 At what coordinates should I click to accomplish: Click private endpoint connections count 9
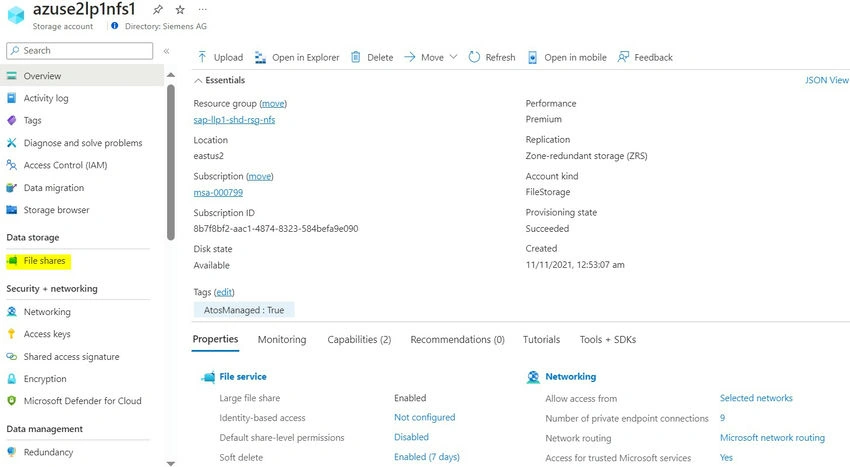coord(722,418)
